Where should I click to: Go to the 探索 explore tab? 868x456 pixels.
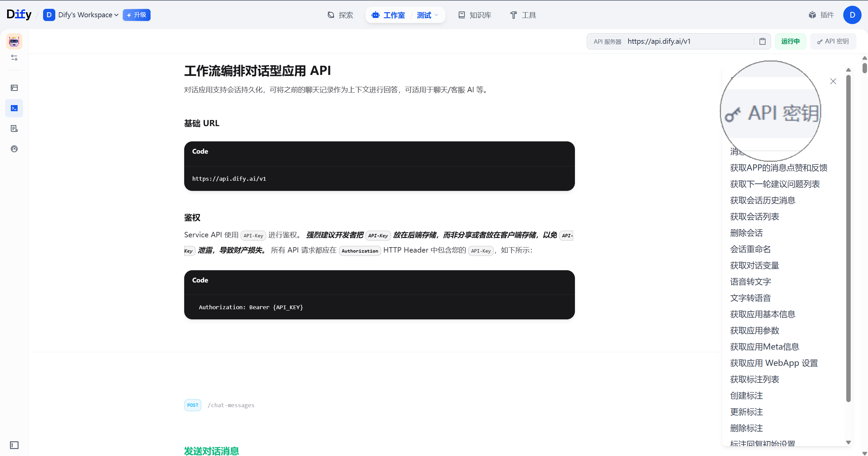(x=340, y=15)
